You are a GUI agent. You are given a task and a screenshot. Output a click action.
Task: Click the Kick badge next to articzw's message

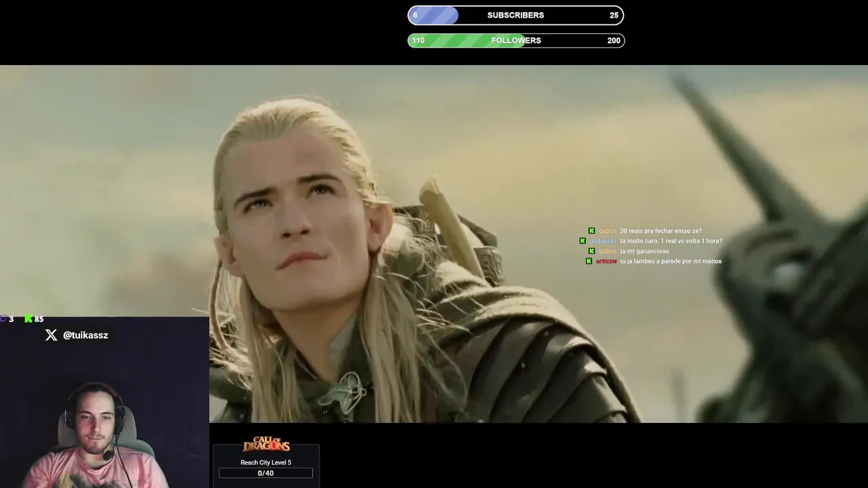tap(589, 261)
